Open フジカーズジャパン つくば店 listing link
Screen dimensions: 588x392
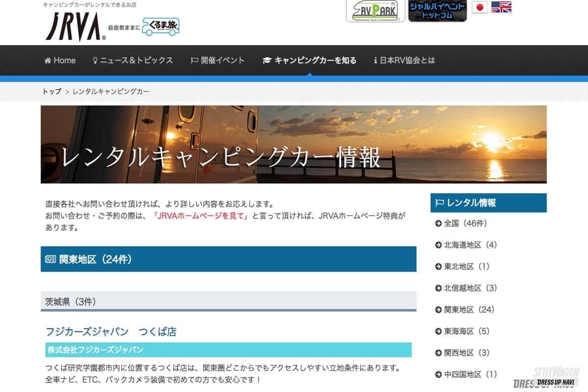point(111,332)
